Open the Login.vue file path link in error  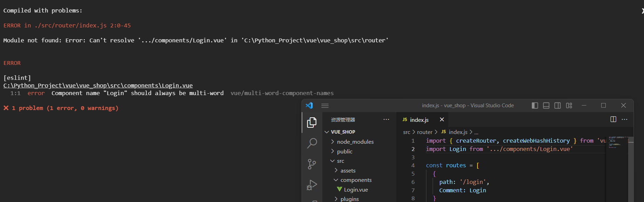(98, 85)
